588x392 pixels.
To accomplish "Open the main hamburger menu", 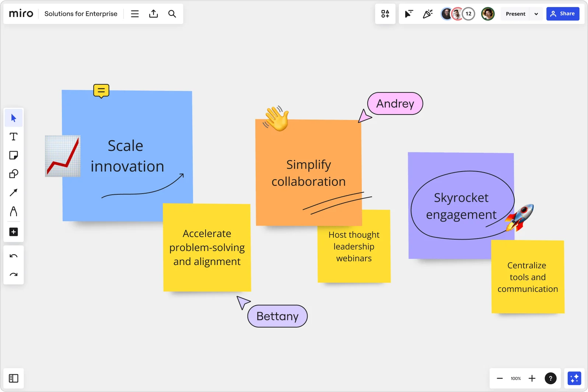I will coord(135,14).
